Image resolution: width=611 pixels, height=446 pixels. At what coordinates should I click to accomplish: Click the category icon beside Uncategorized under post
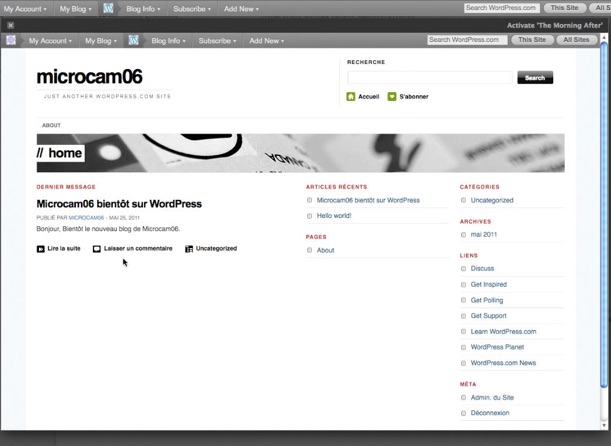[x=189, y=249]
